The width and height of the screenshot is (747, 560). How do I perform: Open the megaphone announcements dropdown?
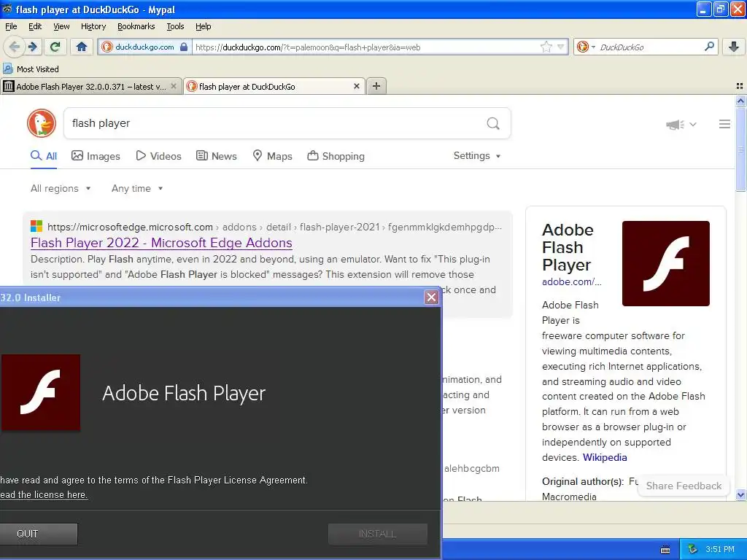coord(681,124)
